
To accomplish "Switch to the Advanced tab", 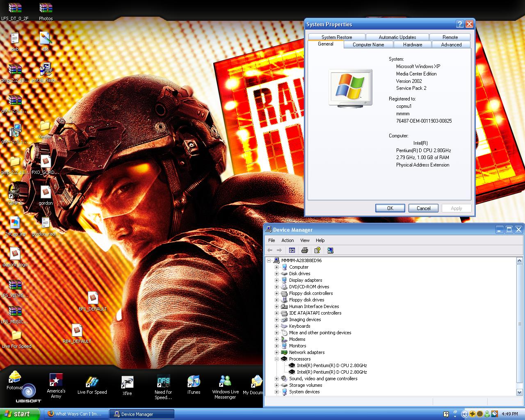I will [x=451, y=45].
